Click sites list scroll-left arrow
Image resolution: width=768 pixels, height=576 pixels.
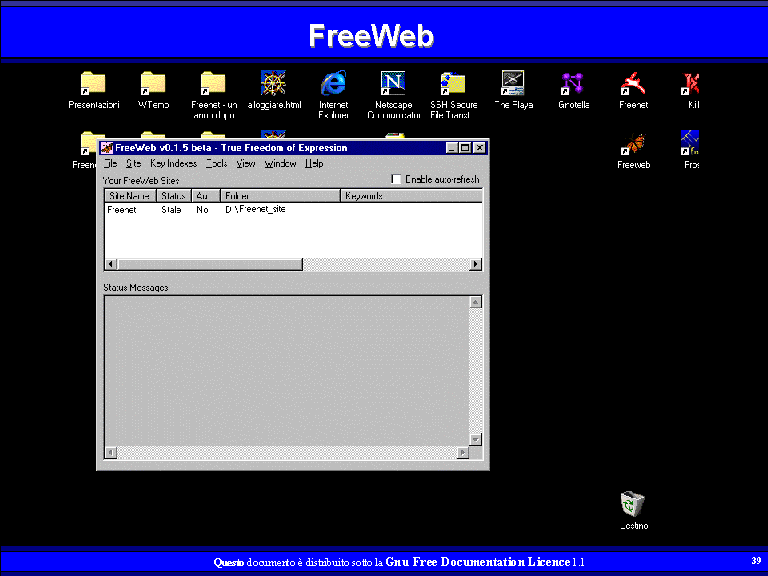pos(111,264)
